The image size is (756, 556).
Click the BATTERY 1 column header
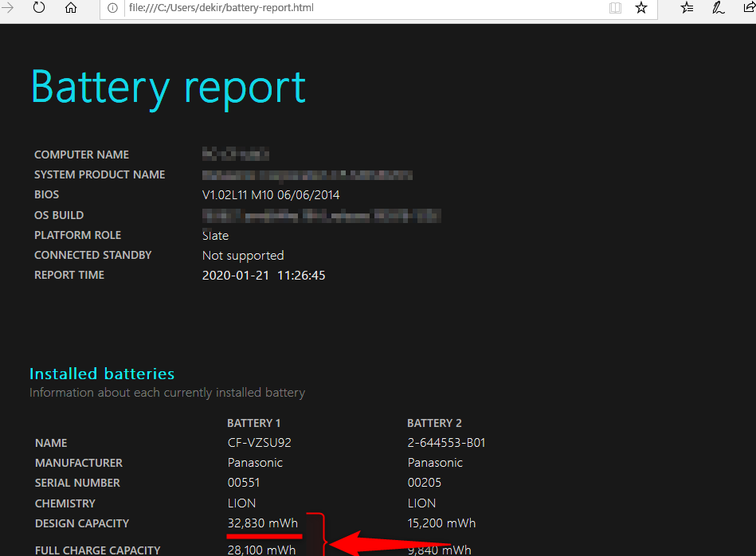point(254,423)
